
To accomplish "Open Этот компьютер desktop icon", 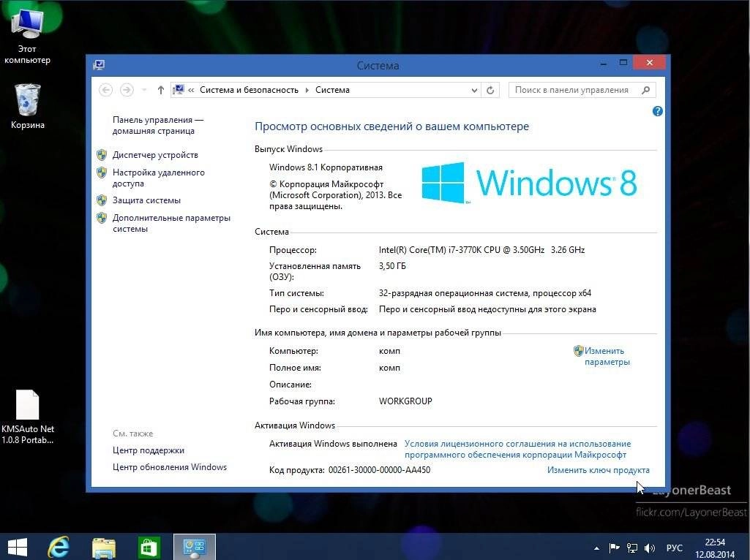I will [x=27, y=37].
